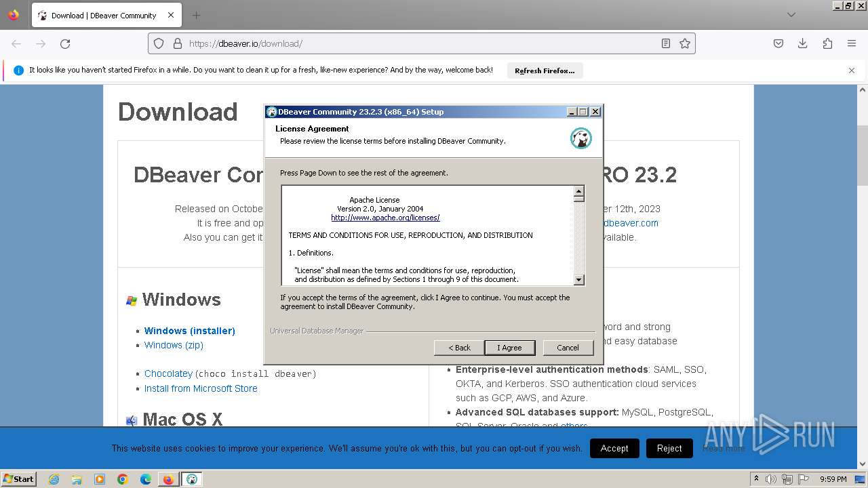This screenshot has width=868, height=488.
Task: Open the Action Center flag icon
Action: 804,479
